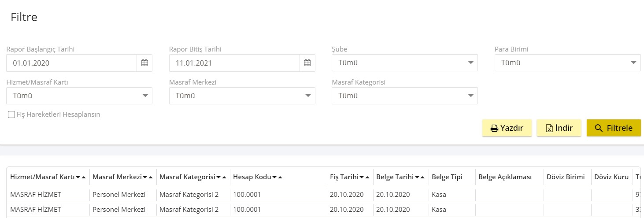
Task: Click the Belge Açıklaması column header
Action: coord(505,177)
